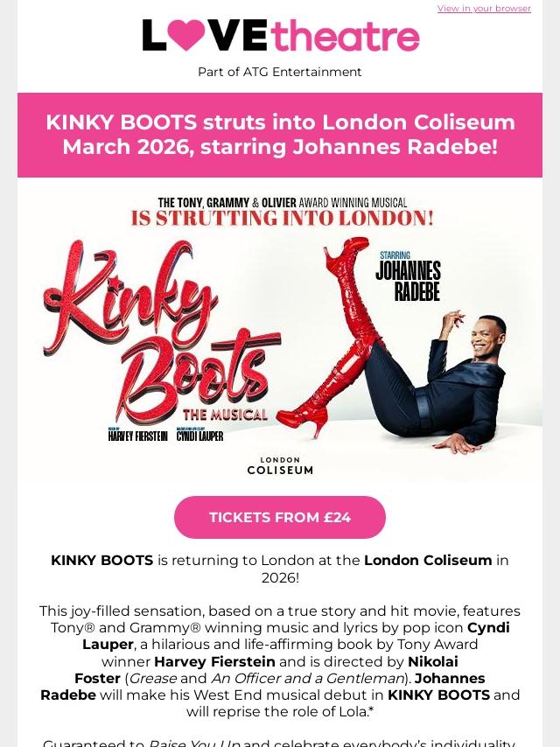The height and width of the screenshot is (747, 560).
Task: Click the London Coliseum logo on poster
Action: point(280,465)
